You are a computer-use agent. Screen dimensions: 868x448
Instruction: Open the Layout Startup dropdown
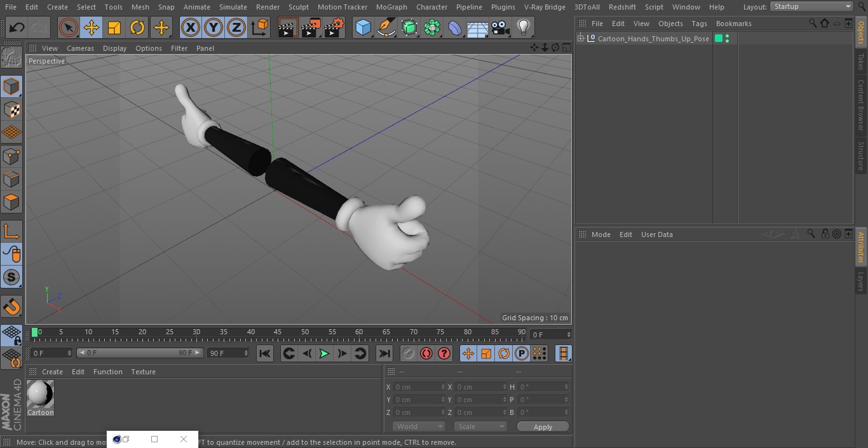pyautogui.click(x=812, y=6)
